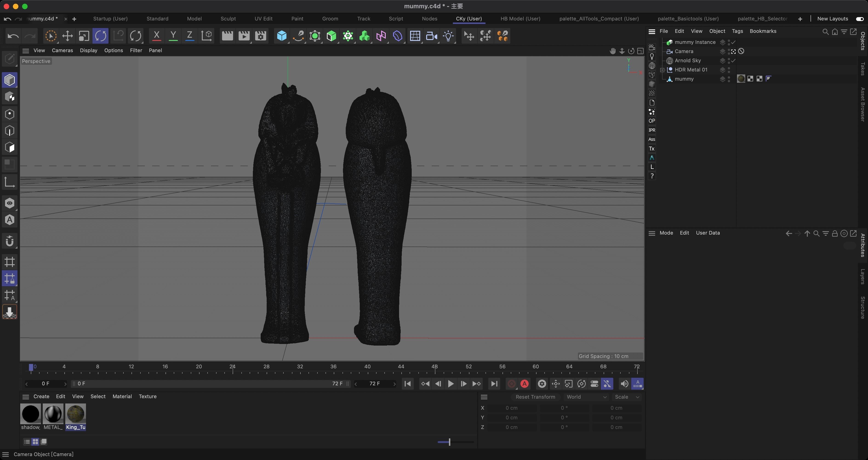Add a light object from toolbar
Viewport: 868px width, 460px height.
pyautogui.click(x=448, y=36)
